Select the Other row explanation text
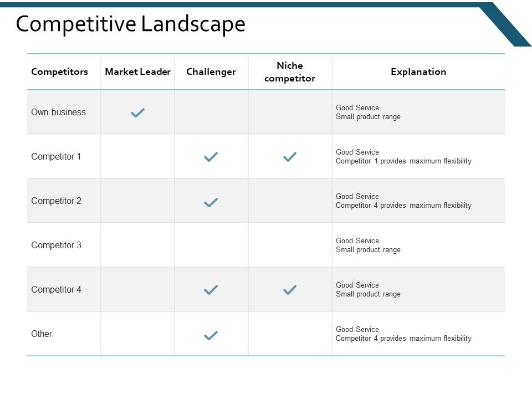The image size is (532, 399). (404, 334)
